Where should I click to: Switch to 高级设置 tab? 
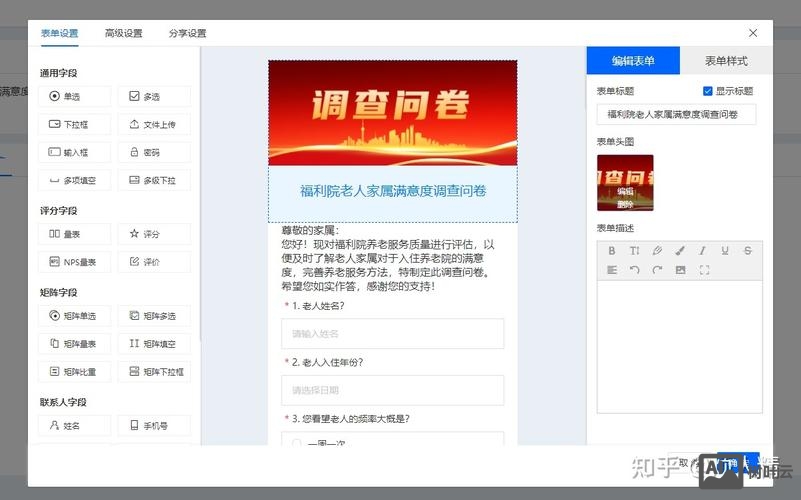(x=124, y=33)
